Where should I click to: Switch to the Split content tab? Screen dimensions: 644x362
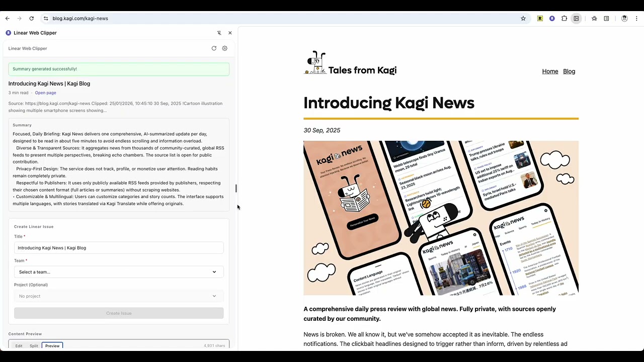[x=34, y=346]
